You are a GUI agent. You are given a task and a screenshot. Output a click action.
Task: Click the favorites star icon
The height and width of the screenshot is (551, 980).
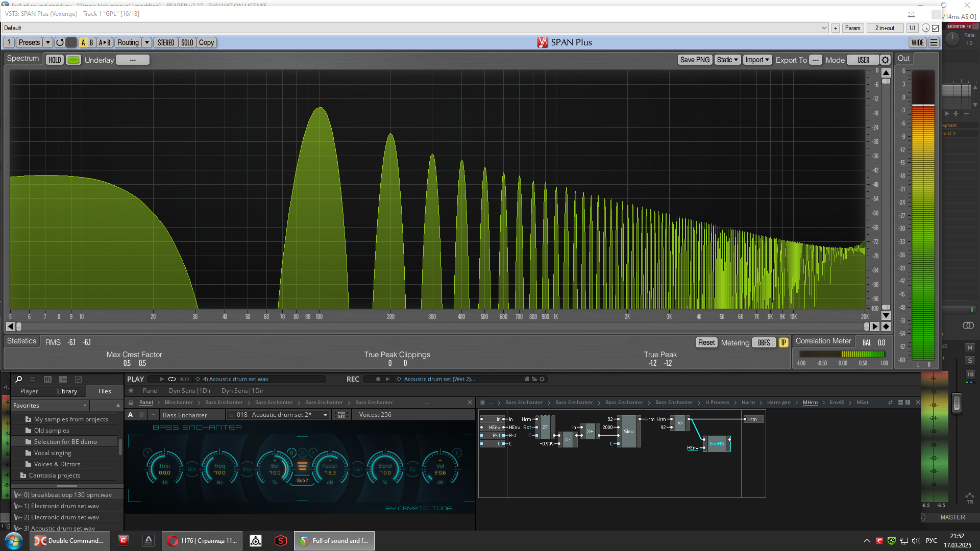coord(131,390)
